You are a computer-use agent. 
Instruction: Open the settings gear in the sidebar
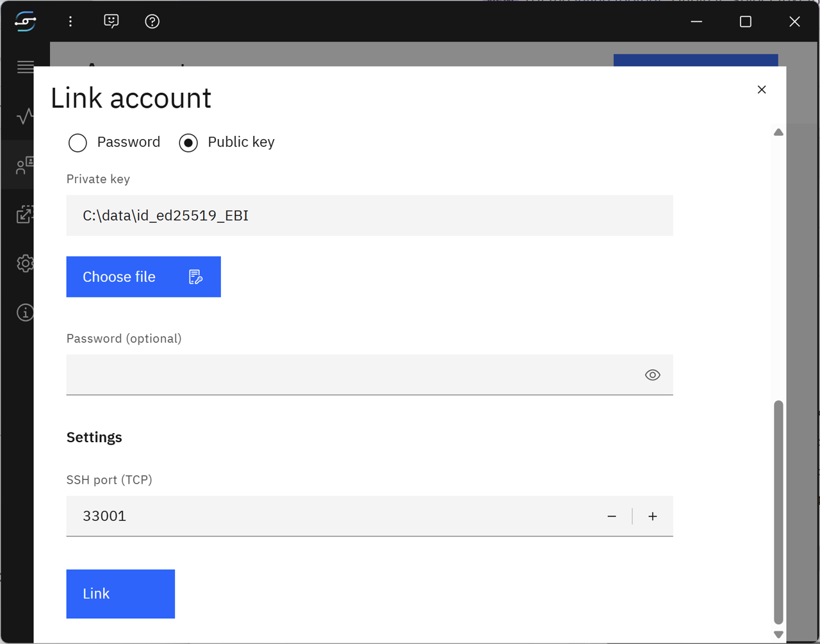[25, 263]
